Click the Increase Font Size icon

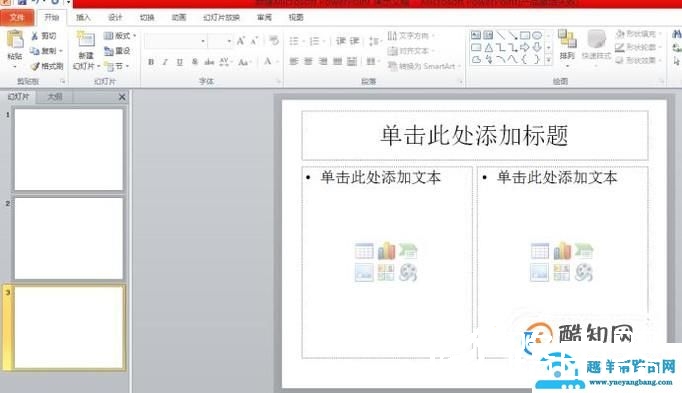[x=240, y=41]
